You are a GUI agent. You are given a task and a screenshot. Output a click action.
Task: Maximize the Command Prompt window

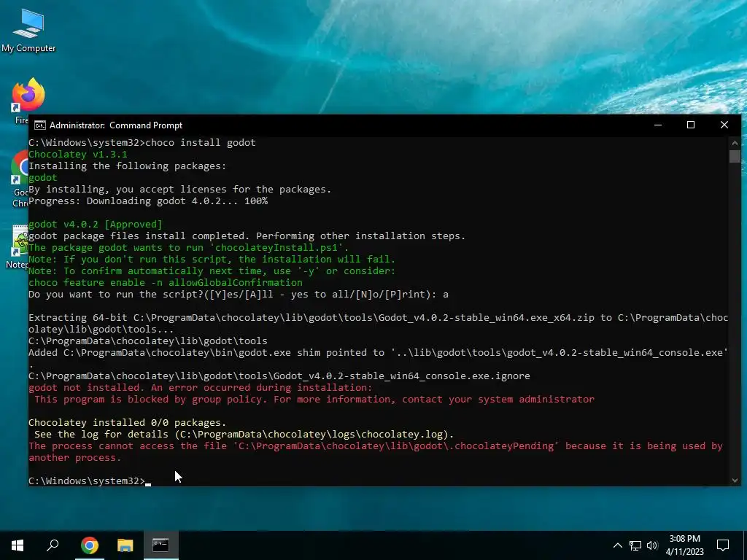[691, 125]
